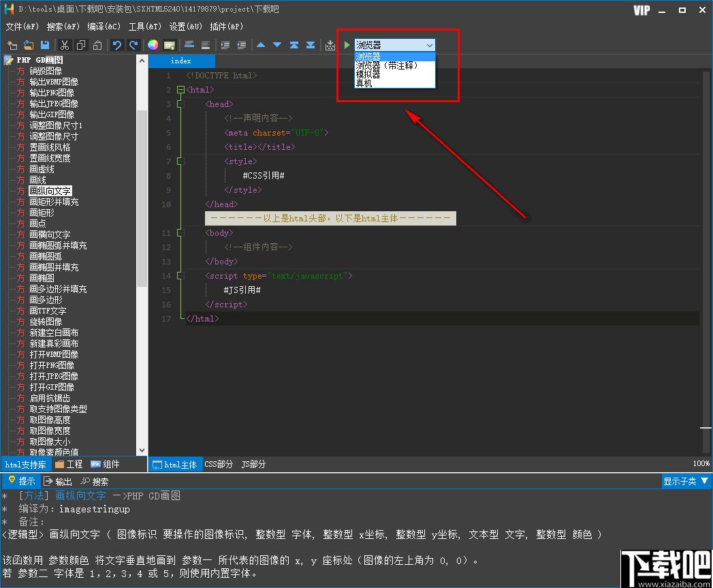Image resolution: width=713 pixels, height=588 pixels.
Task: Click the move-to-bottom arrow icon
Action: [x=310, y=44]
